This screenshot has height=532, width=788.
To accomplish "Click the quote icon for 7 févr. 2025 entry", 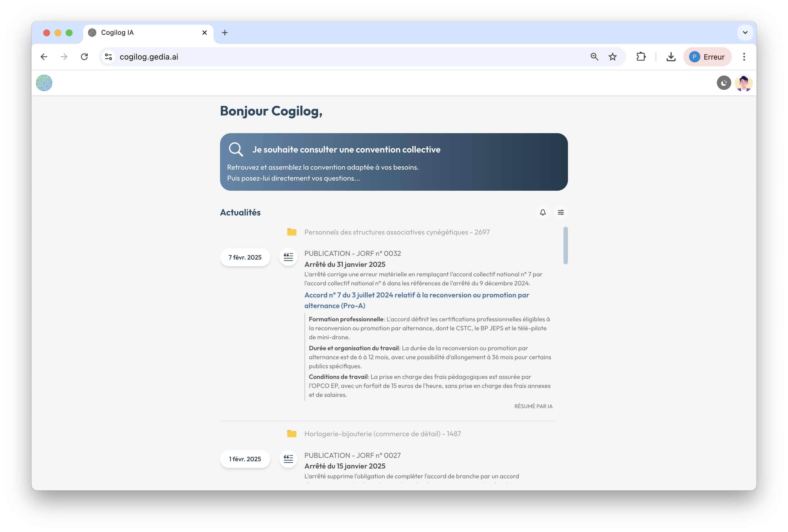I will [x=288, y=257].
